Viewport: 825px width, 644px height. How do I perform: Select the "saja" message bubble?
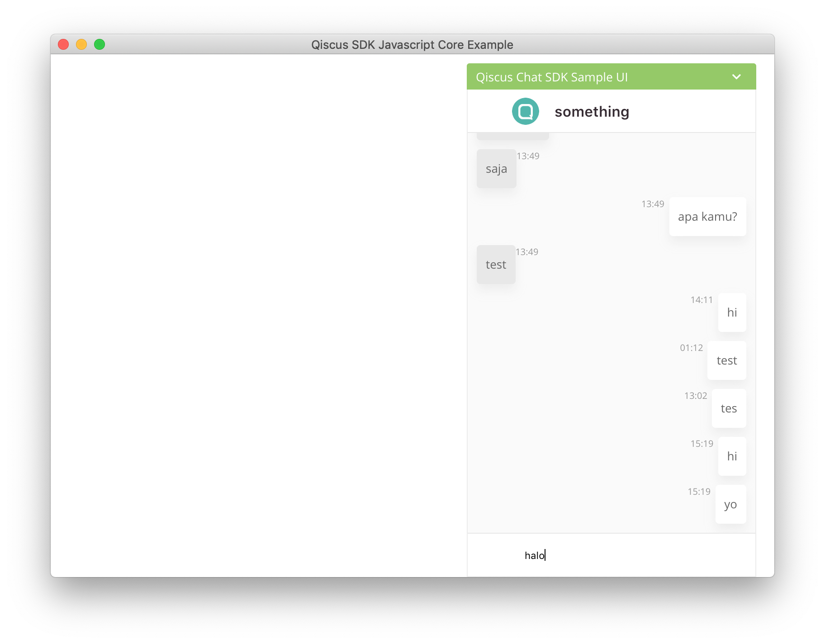pyautogui.click(x=496, y=169)
